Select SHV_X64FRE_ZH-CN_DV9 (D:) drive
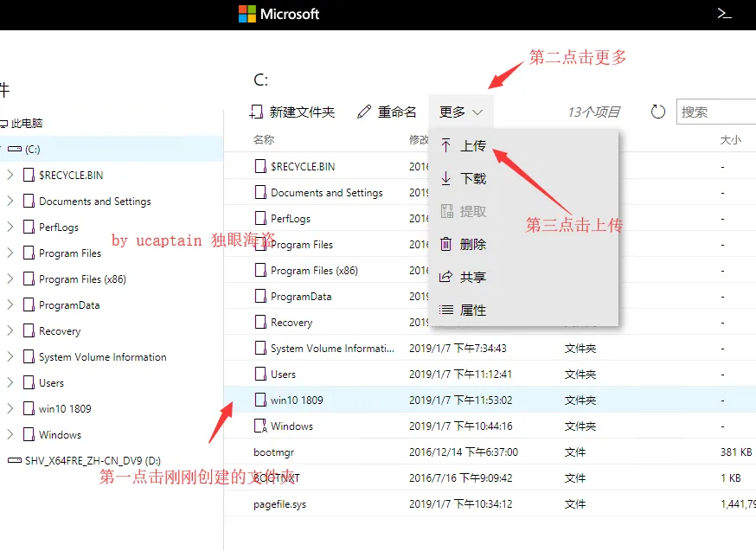The width and height of the screenshot is (756, 551). click(93, 460)
